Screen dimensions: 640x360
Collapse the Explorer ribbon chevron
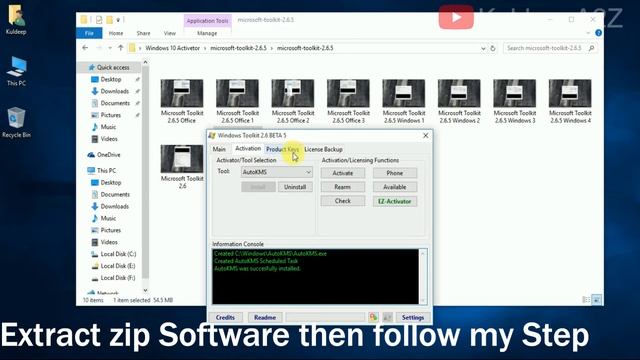click(588, 33)
